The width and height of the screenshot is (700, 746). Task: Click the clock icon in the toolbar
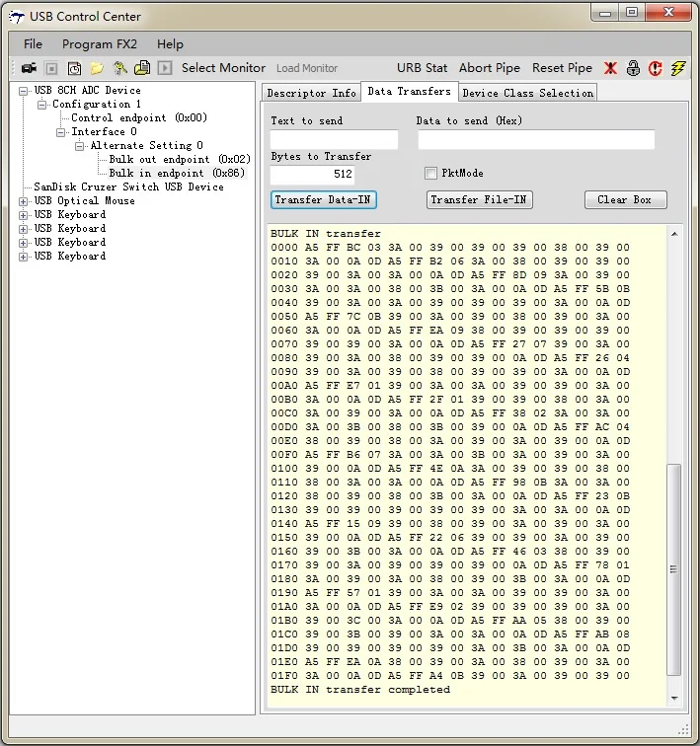click(x=74, y=68)
